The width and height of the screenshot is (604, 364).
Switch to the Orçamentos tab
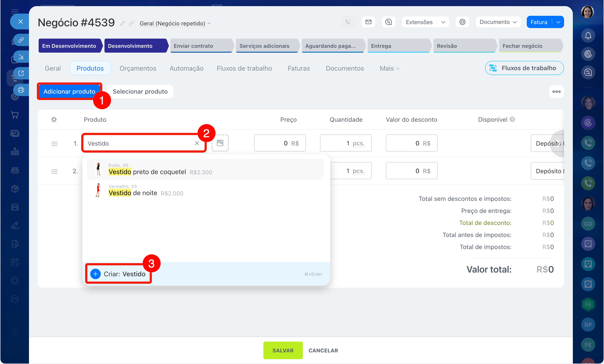(138, 68)
